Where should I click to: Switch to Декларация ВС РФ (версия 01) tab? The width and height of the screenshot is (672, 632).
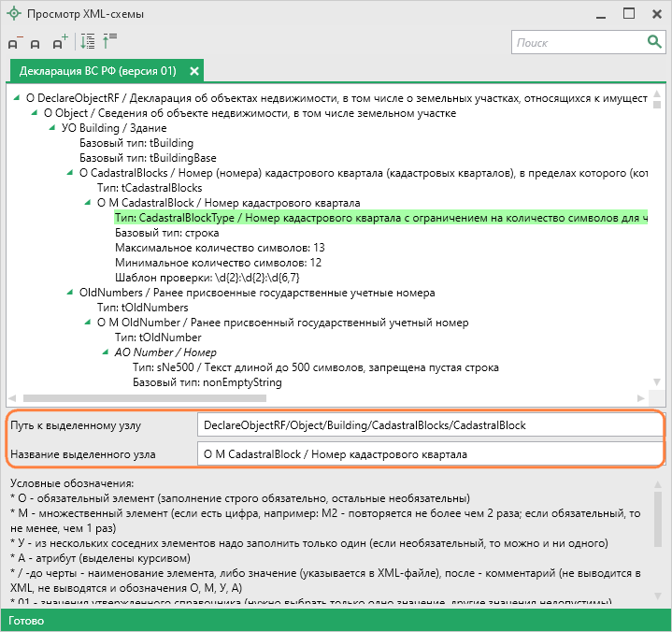pyautogui.click(x=97, y=71)
